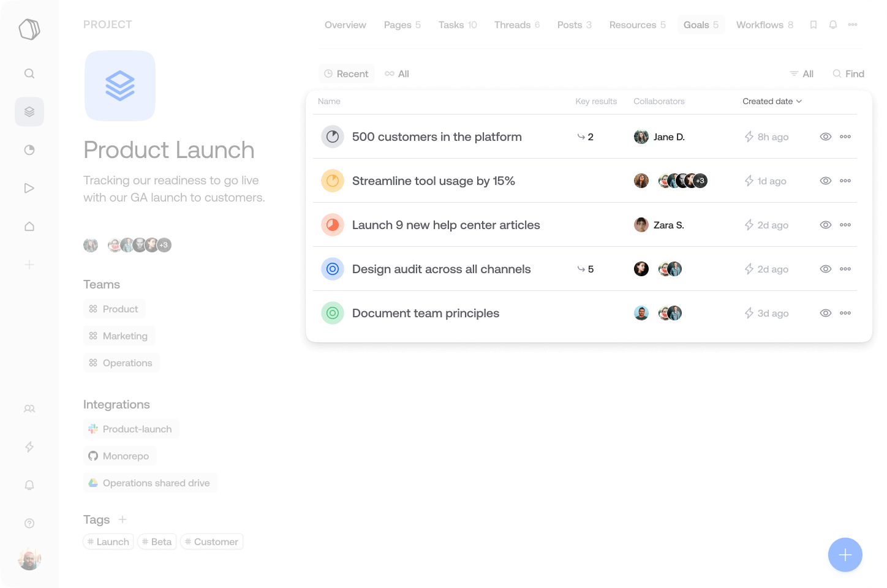Expand key results count 2 for 500 customers
Image resolution: width=887 pixels, height=588 pixels.
[586, 137]
